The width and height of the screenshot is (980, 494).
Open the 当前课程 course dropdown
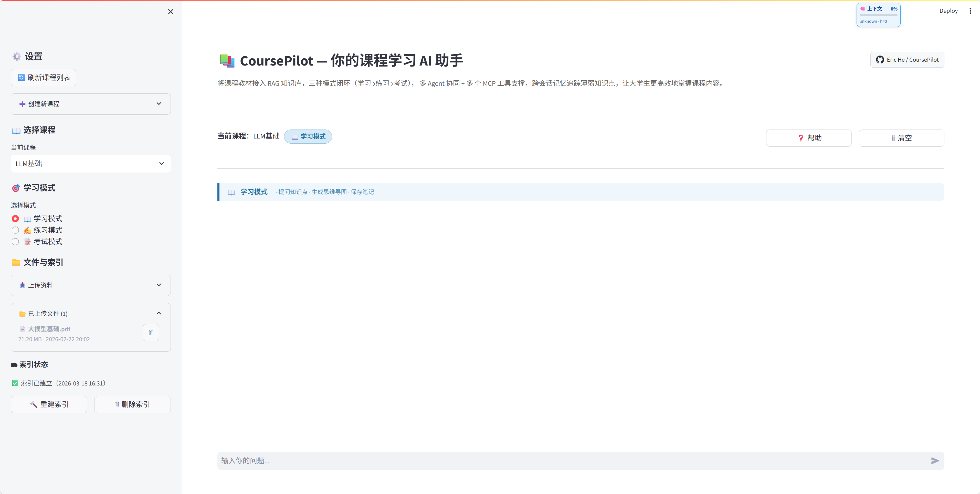pos(91,164)
